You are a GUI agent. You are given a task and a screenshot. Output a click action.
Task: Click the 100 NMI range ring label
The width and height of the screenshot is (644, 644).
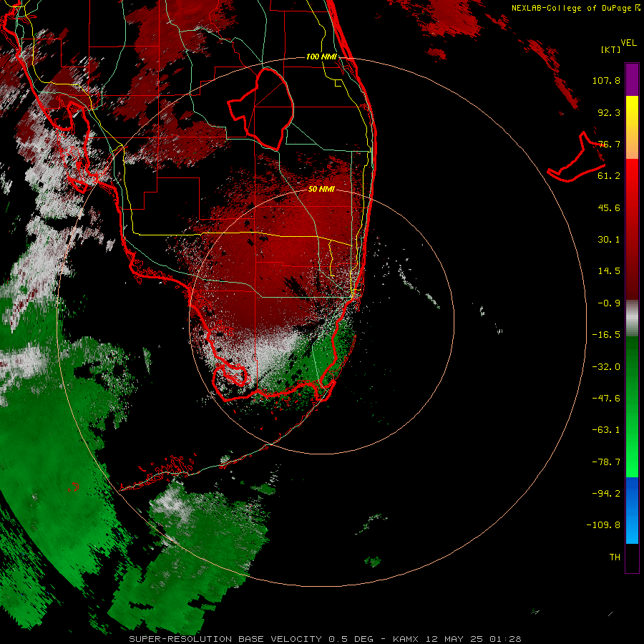click(321, 57)
